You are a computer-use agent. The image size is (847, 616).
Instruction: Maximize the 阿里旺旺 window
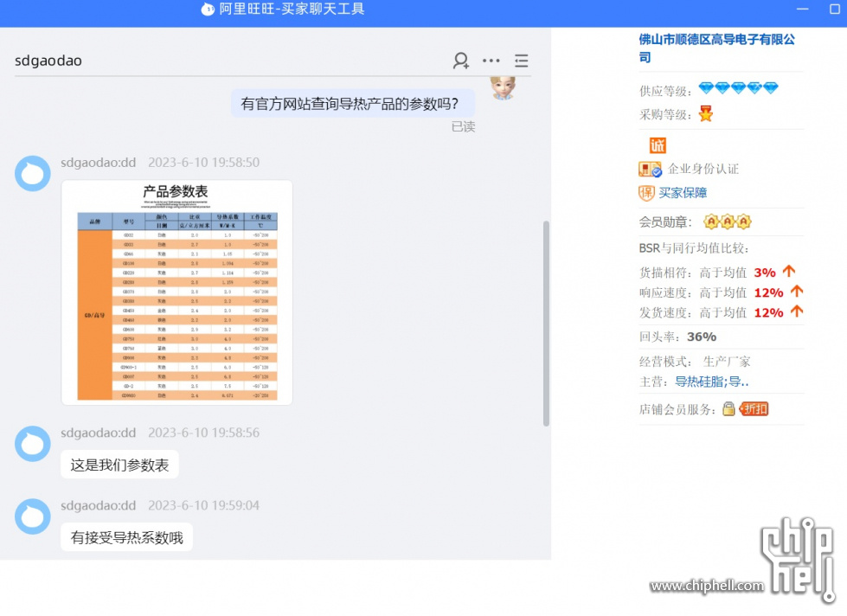click(835, 10)
